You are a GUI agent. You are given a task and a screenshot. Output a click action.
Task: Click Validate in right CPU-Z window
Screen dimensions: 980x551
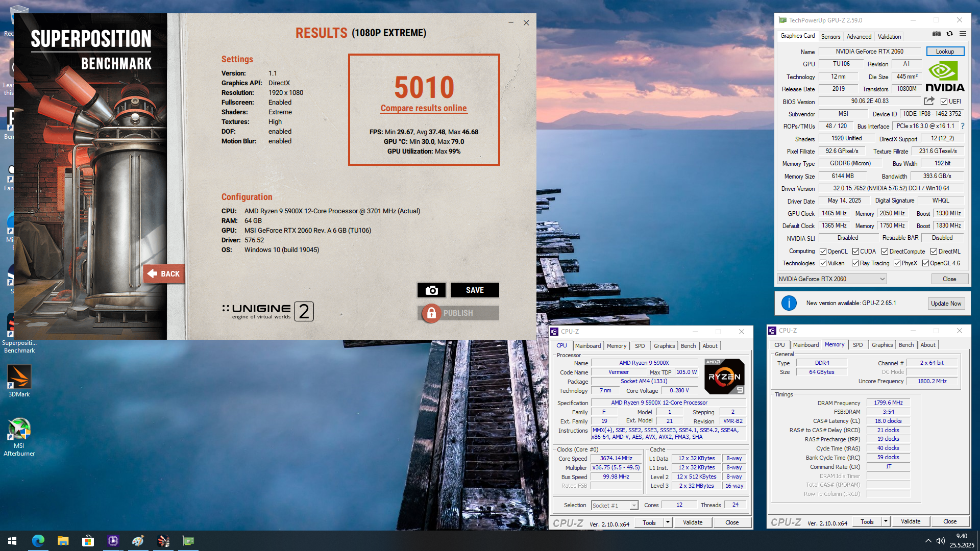(x=911, y=521)
